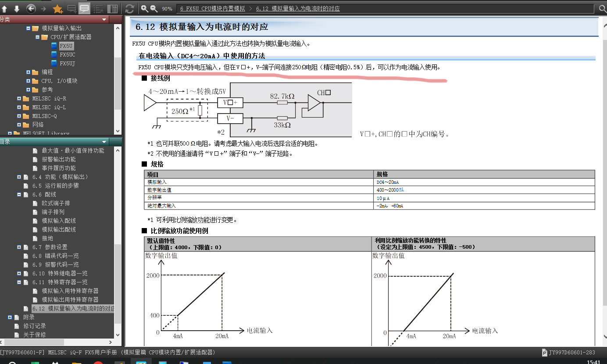Image resolution: width=607 pixels, height=364 pixels.
Task: Add page to favorites with star icon
Action: pyautogui.click(x=57, y=9)
